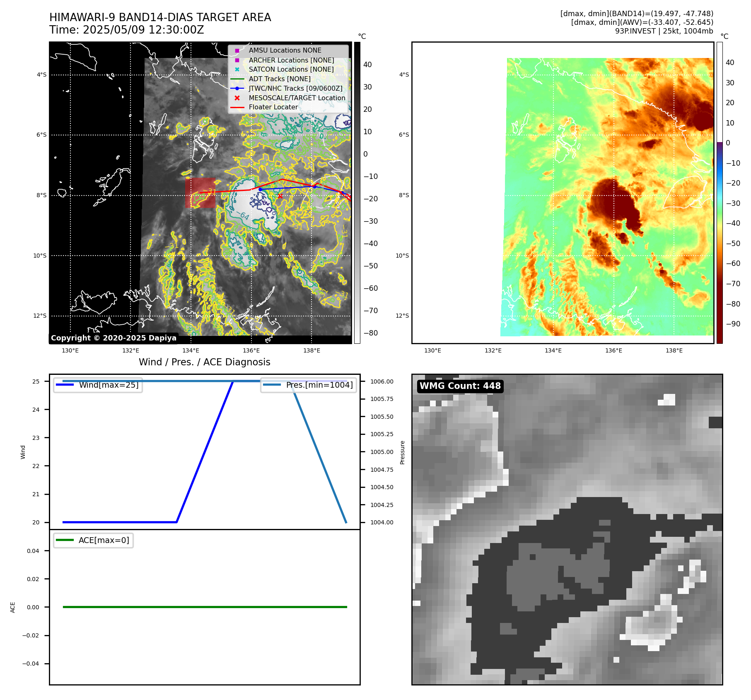Click the blue line sample beside Wind[max=25]
The height and width of the screenshot is (700, 751).
pos(65,385)
